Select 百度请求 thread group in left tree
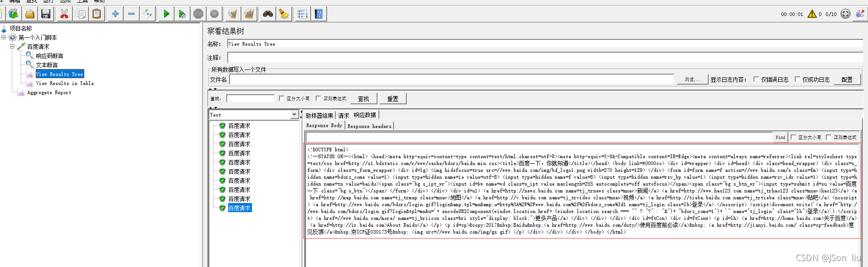 click(38, 47)
